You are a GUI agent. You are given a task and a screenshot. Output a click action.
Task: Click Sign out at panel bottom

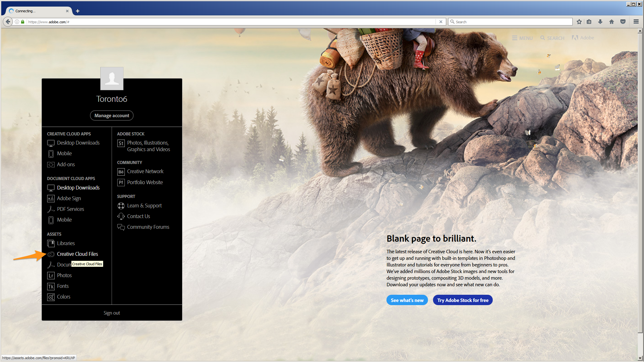pos(112,313)
